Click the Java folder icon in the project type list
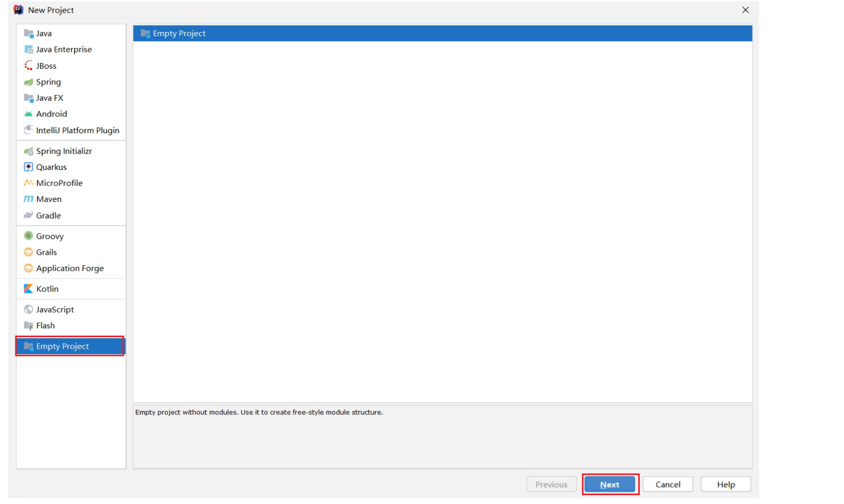 (x=28, y=34)
